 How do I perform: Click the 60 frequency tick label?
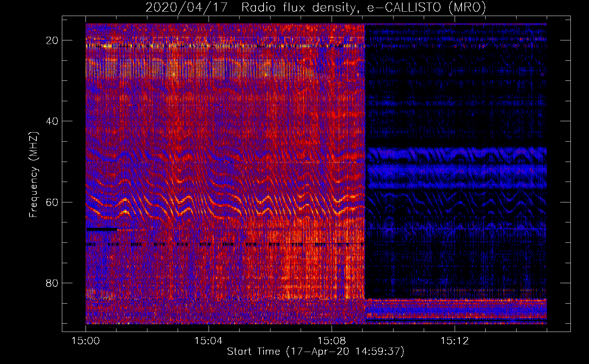(52, 202)
